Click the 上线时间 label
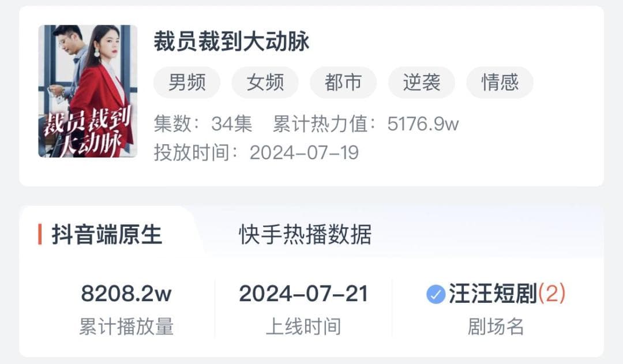Viewport: 623px width, 364px height. 303,327
